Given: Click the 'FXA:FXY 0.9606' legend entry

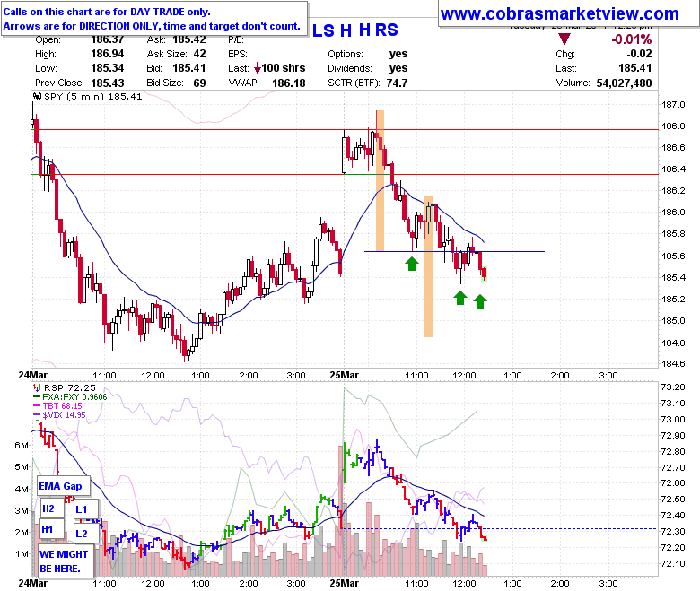Looking at the screenshot, I should point(74,397).
